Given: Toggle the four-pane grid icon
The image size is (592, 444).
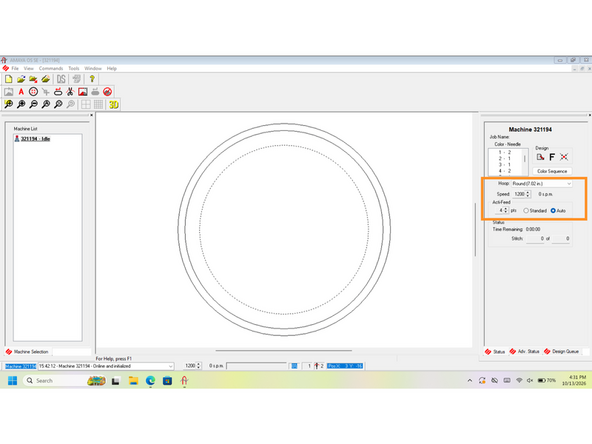Looking at the screenshot, I should click(x=86, y=104).
